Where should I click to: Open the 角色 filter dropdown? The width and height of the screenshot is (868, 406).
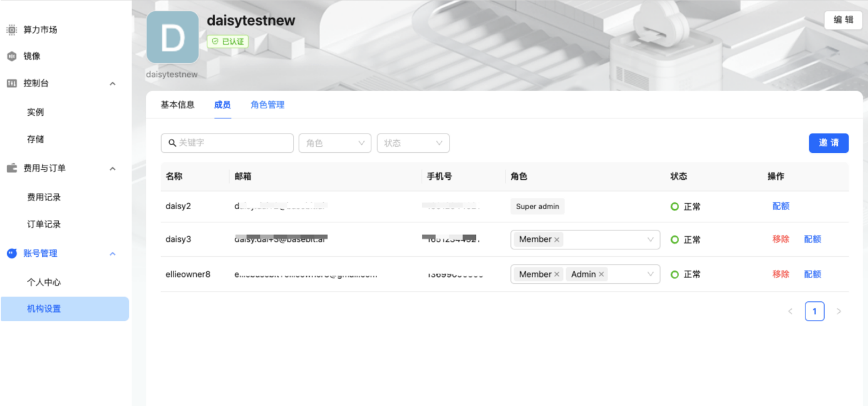point(335,143)
